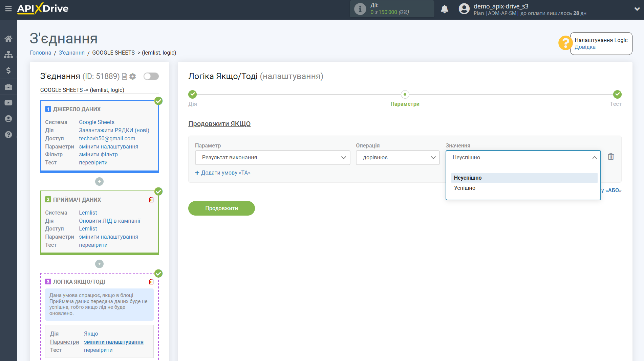Open the connection notes document icon
The width and height of the screenshot is (644, 361).
tap(125, 77)
